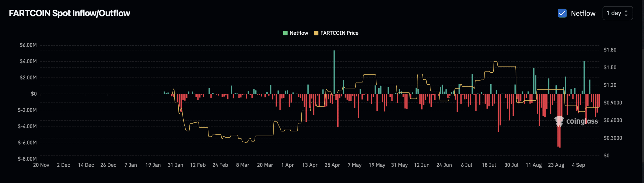The image size is (644, 183).
Task: Click the FARTCOIN Spot Inflow/Outflow title
Action: tap(69, 13)
